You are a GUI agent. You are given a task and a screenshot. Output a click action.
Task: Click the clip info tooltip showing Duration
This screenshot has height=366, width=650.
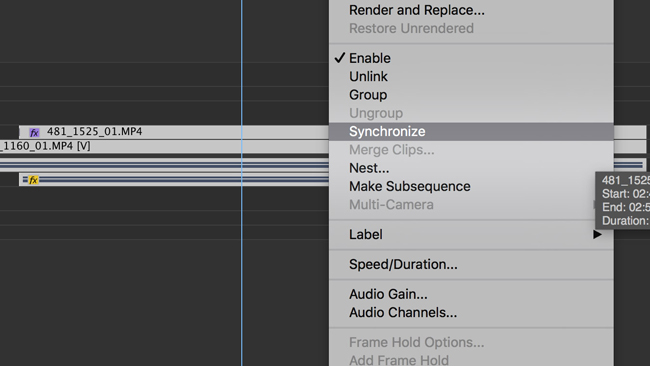623,200
